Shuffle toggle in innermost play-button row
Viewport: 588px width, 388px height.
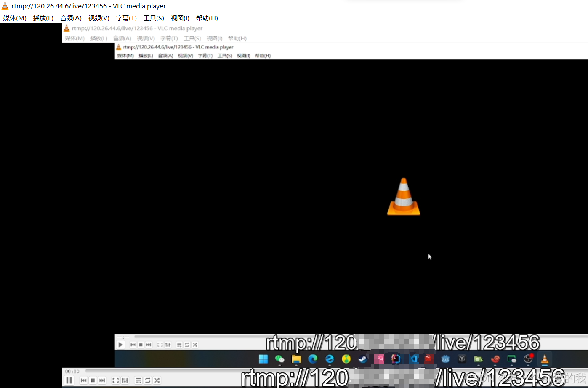pyautogui.click(x=195, y=345)
